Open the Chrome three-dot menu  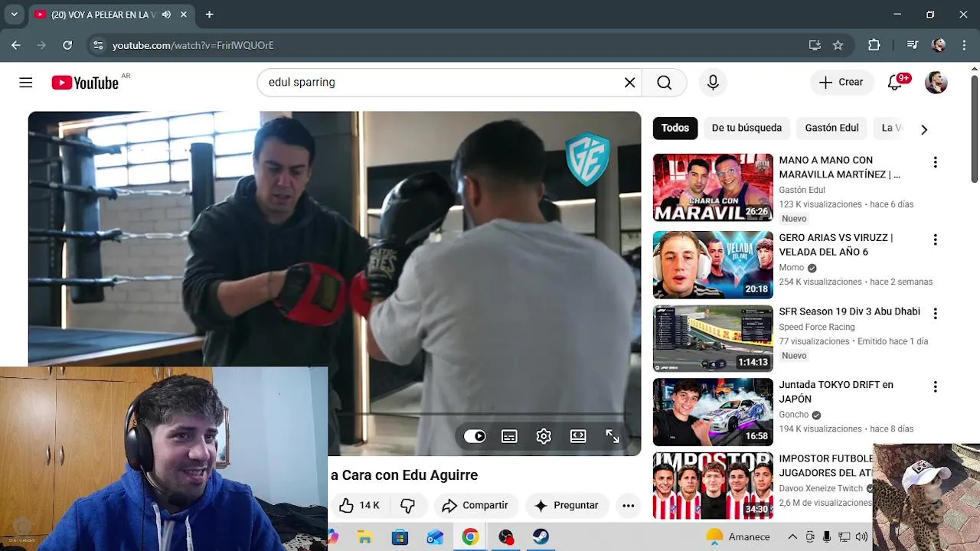tap(964, 45)
